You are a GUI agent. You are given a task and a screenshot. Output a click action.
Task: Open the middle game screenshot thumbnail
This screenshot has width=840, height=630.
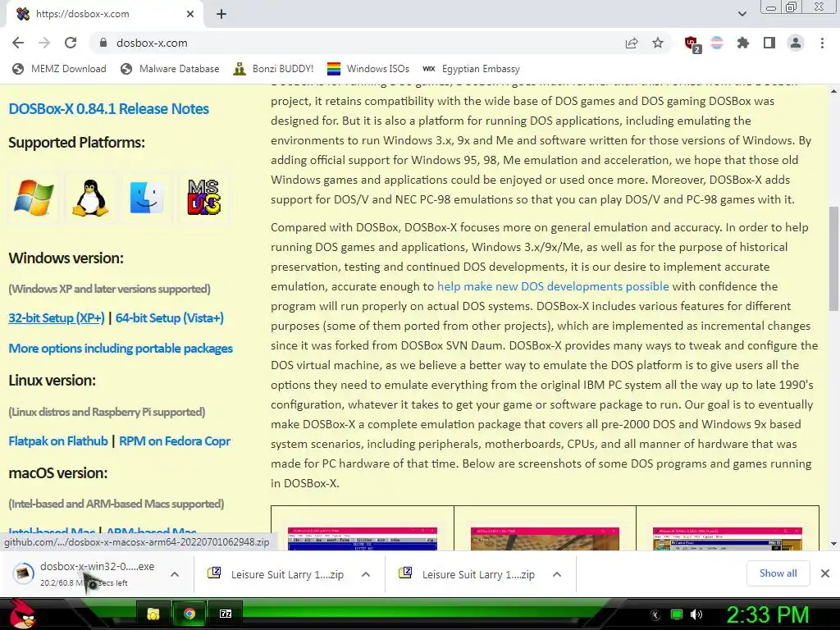click(545, 538)
